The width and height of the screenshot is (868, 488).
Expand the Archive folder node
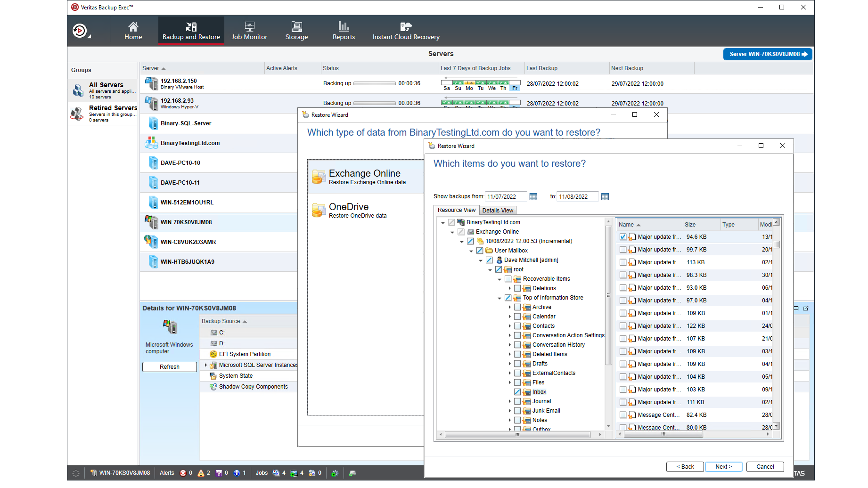pyautogui.click(x=510, y=307)
